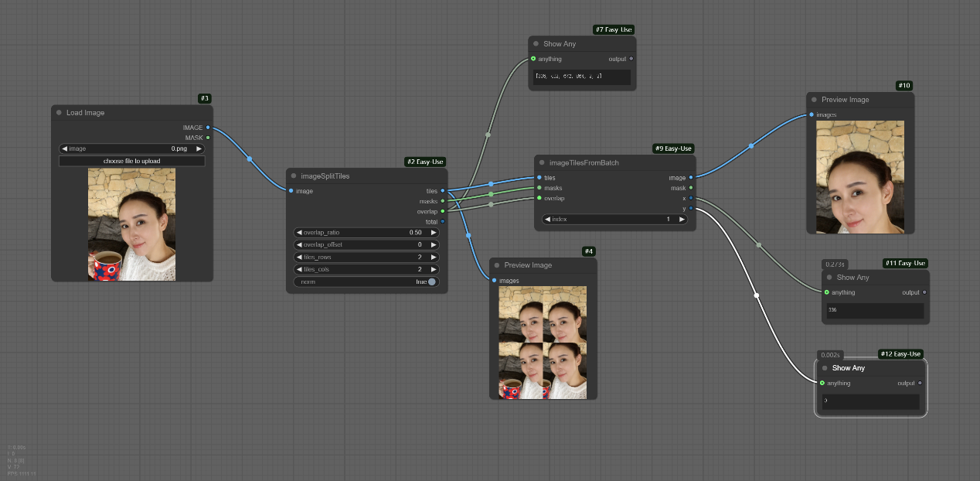Image resolution: width=980 pixels, height=481 pixels.
Task: Click the IMAGE output port on Load Image
Action: point(208,128)
